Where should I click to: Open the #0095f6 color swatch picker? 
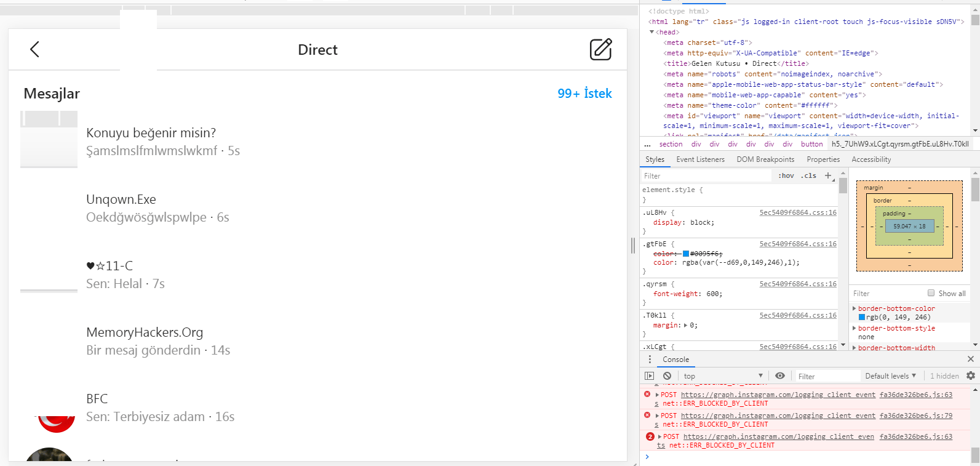686,254
